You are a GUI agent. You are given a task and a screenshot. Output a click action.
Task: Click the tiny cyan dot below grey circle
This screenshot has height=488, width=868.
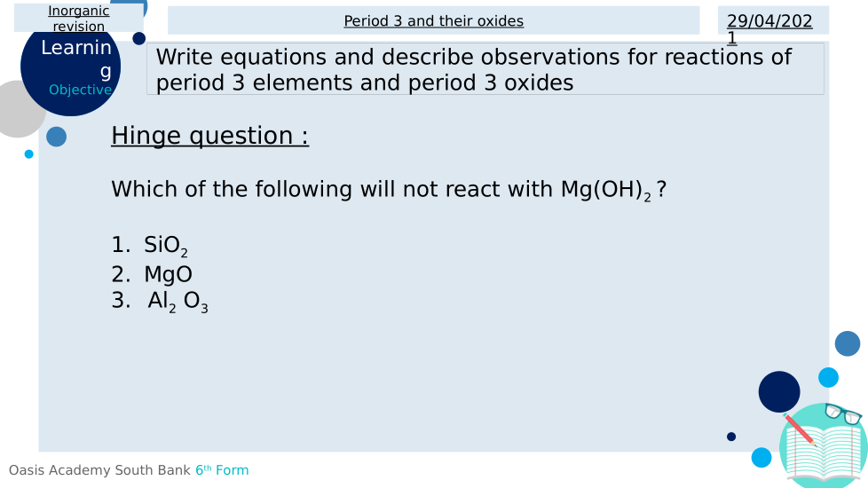(28, 154)
